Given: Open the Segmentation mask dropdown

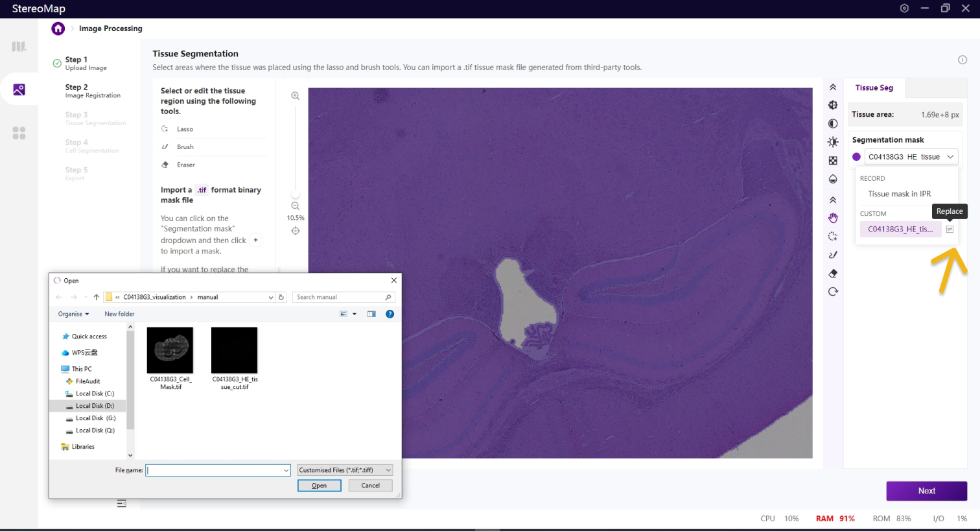Looking at the screenshot, I should point(911,157).
